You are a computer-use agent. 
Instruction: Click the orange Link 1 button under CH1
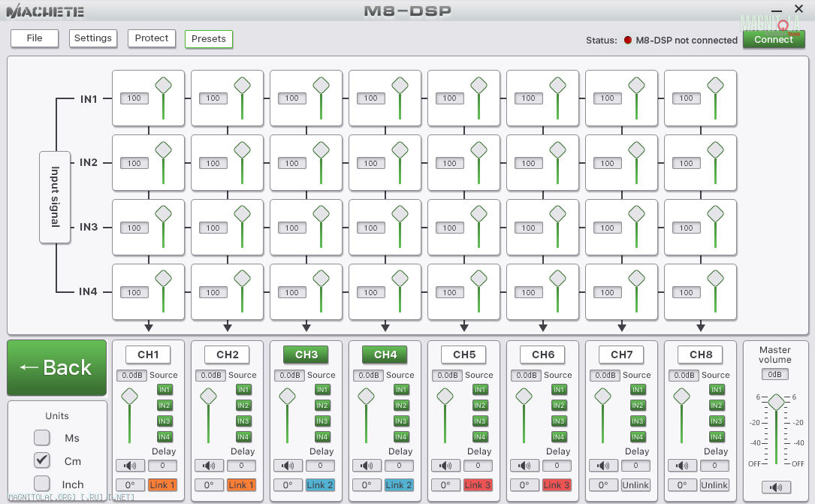[x=163, y=485]
